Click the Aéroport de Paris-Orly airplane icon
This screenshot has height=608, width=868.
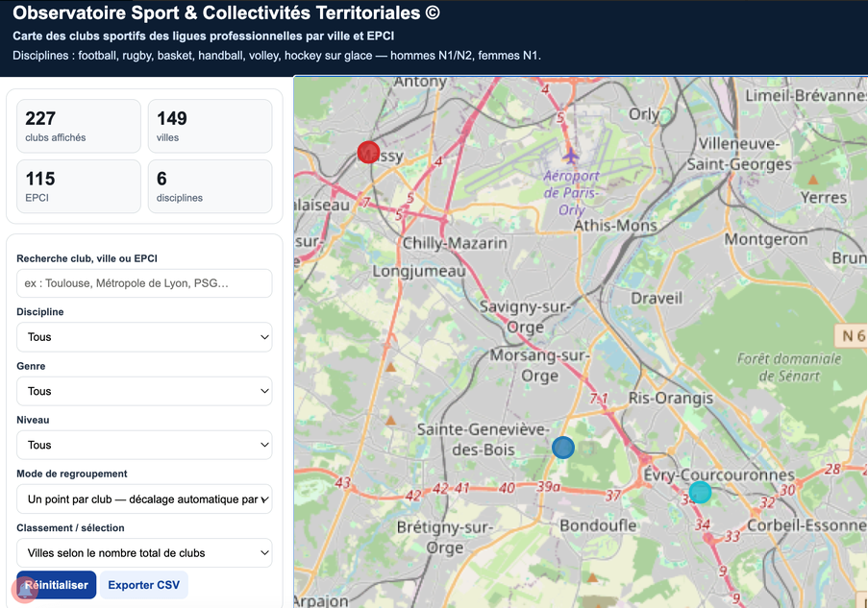(x=571, y=156)
